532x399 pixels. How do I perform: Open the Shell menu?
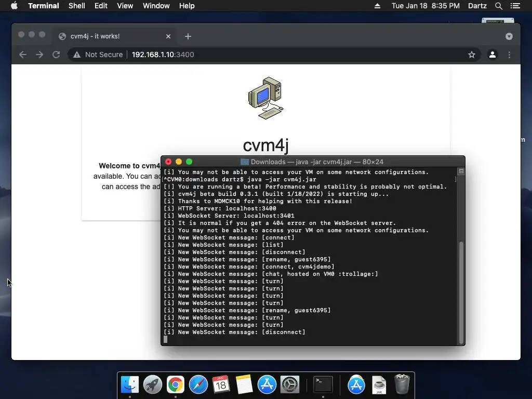pyautogui.click(x=77, y=6)
